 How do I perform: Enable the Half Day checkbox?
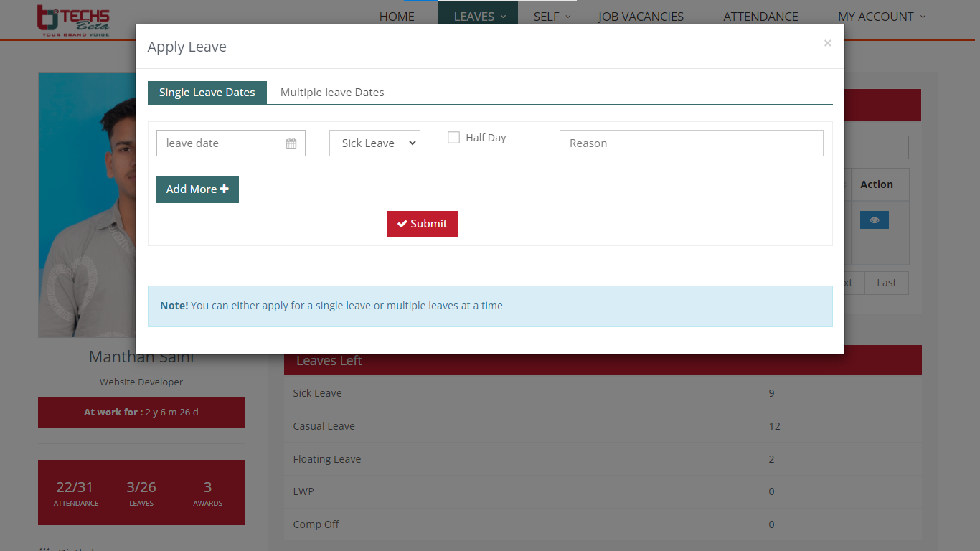[453, 138]
